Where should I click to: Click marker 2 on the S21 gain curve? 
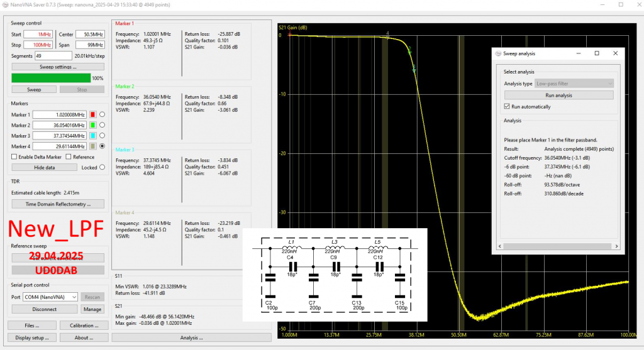point(409,50)
